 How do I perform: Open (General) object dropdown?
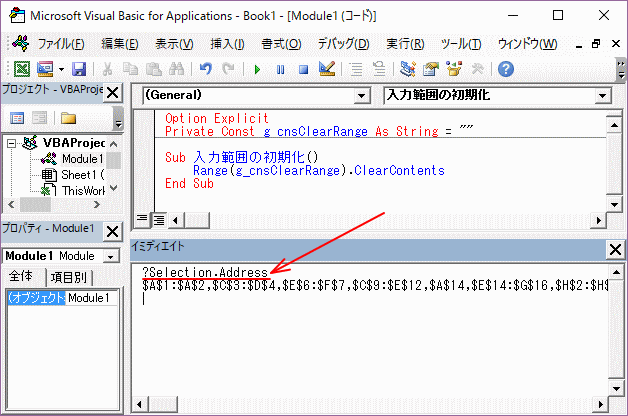362,96
